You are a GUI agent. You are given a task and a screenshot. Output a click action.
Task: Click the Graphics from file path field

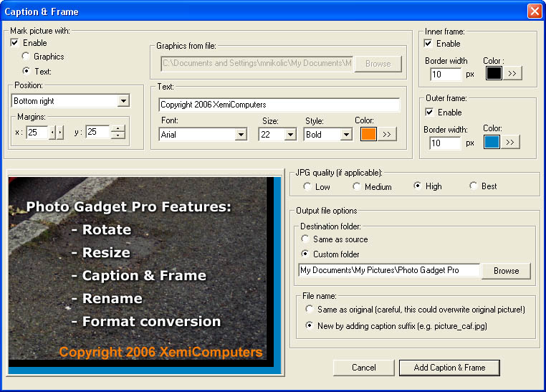click(x=257, y=63)
